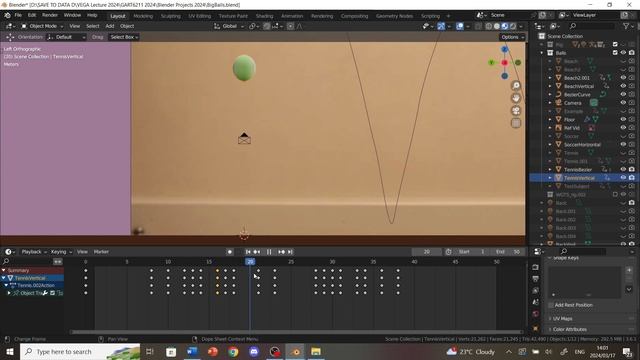Open the timeline editor type dropdown

pyautogui.click(x=9, y=252)
